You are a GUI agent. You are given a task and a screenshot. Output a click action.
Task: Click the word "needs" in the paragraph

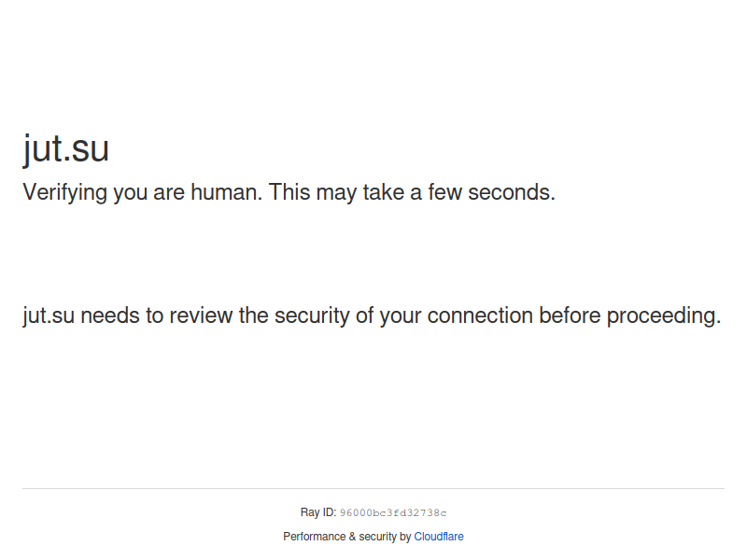click(x=110, y=315)
